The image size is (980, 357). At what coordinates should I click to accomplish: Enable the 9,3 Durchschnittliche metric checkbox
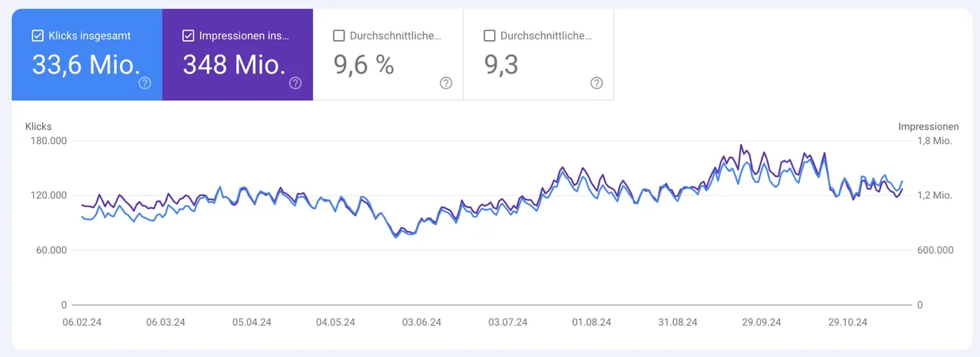click(489, 36)
